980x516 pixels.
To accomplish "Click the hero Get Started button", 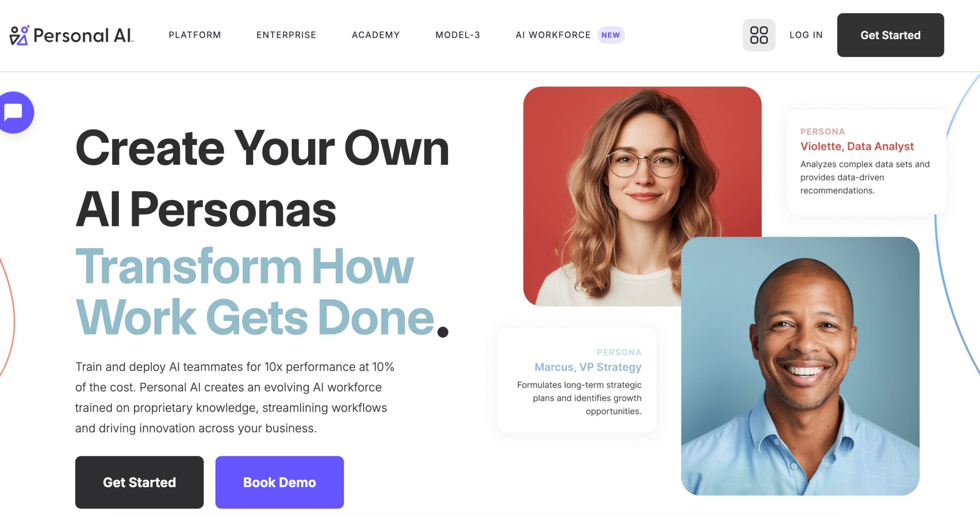I will [x=139, y=482].
